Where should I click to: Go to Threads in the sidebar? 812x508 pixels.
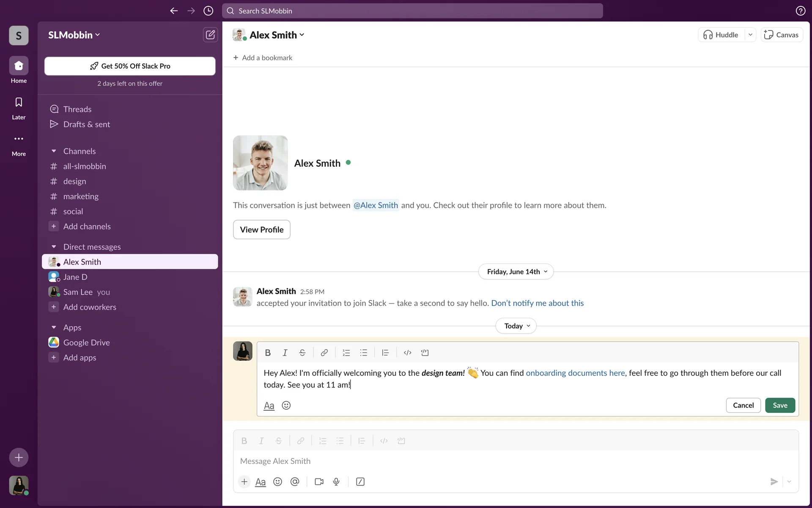click(x=77, y=109)
